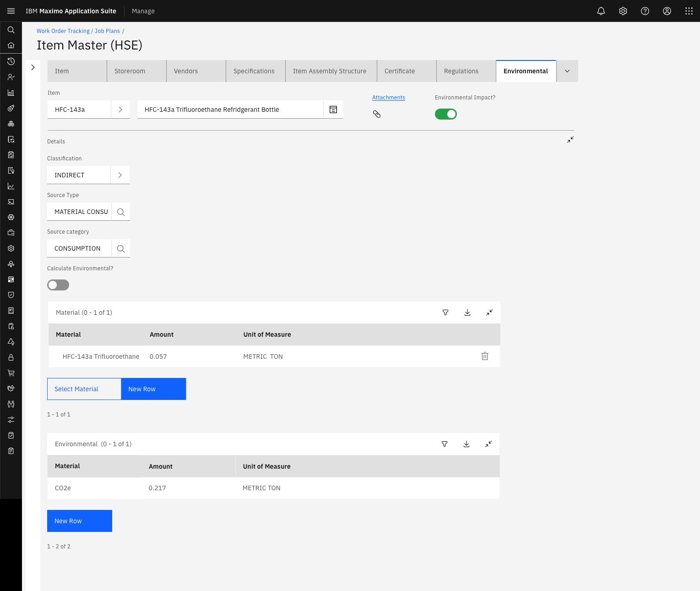
Task: Open the history clock icon in sidebar
Action: pos(11,61)
